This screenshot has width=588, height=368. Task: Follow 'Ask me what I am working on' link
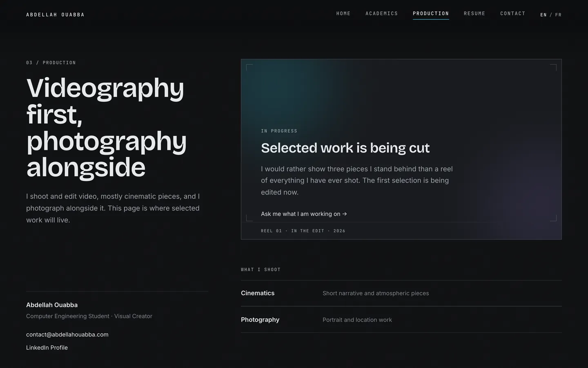(304, 214)
